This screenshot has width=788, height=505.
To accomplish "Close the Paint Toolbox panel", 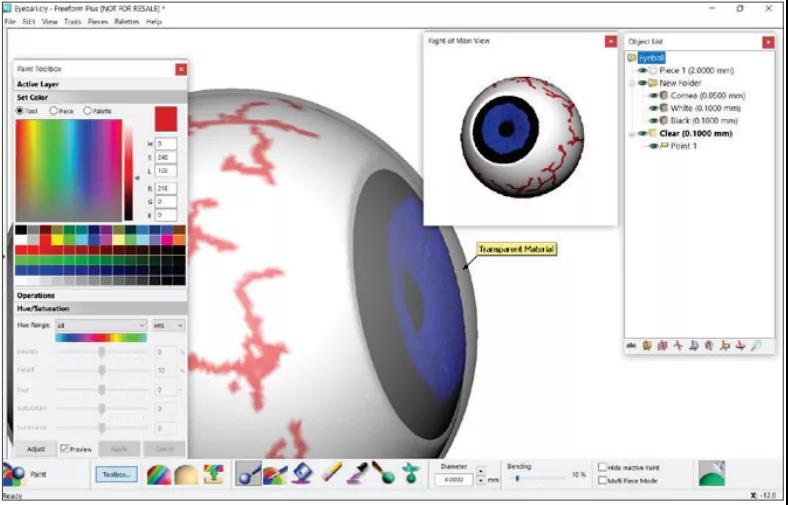I will click(x=181, y=69).
